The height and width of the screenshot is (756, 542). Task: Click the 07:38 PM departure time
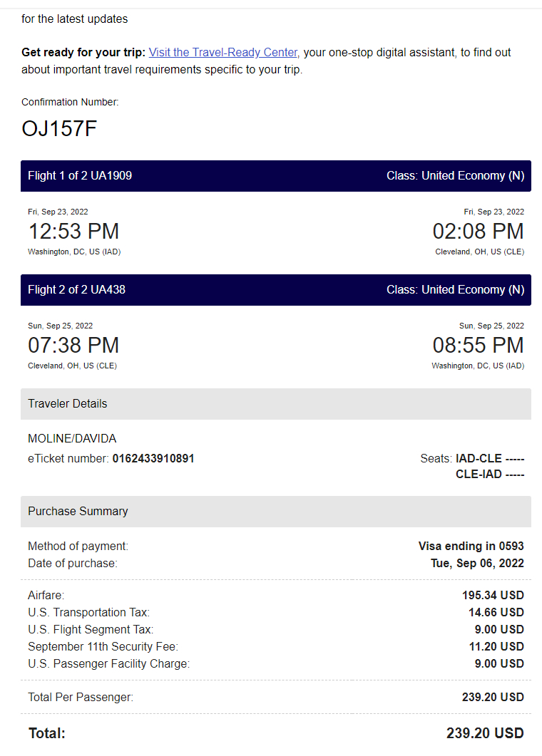tap(73, 346)
